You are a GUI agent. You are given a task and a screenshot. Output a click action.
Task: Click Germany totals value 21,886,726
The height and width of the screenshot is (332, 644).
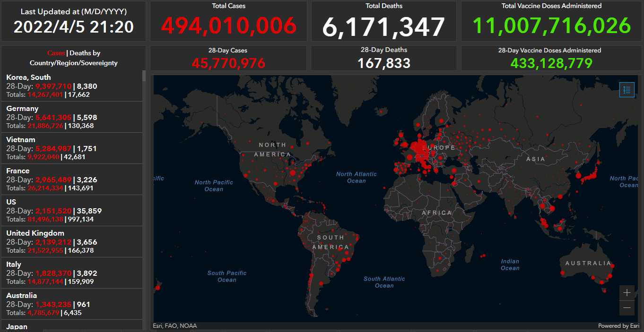(45, 126)
